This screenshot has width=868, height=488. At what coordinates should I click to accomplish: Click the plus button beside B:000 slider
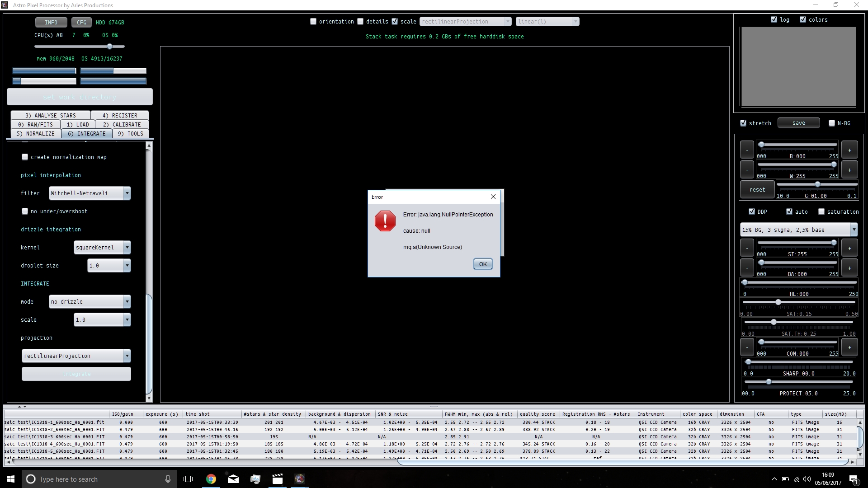849,150
